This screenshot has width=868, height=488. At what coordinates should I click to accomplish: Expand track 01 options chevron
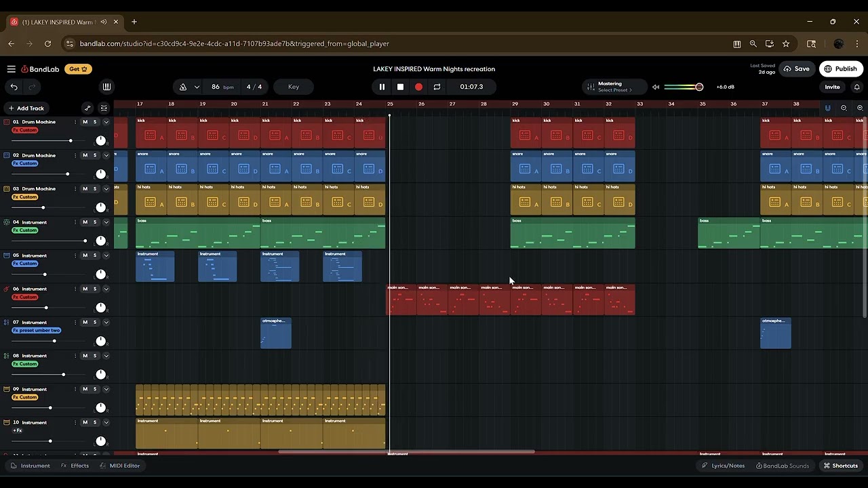[106, 122]
